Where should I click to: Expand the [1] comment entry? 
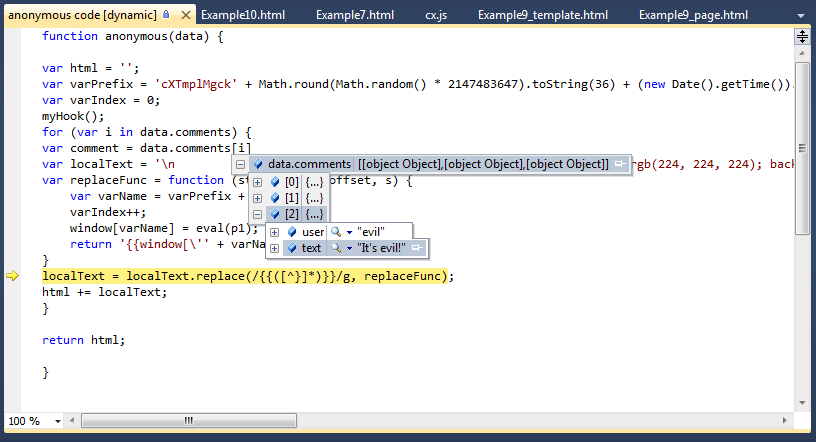tap(257, 198)
